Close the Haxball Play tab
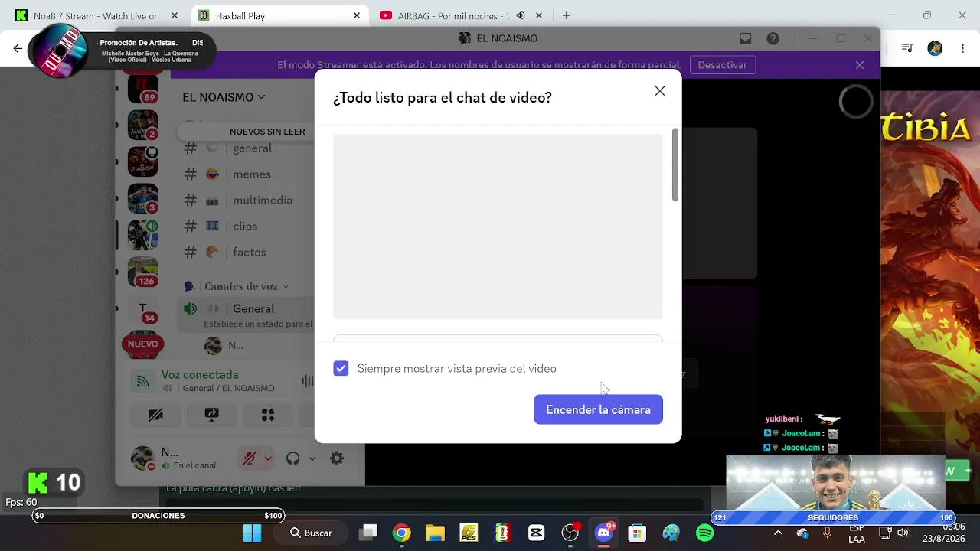 [357, 15]
